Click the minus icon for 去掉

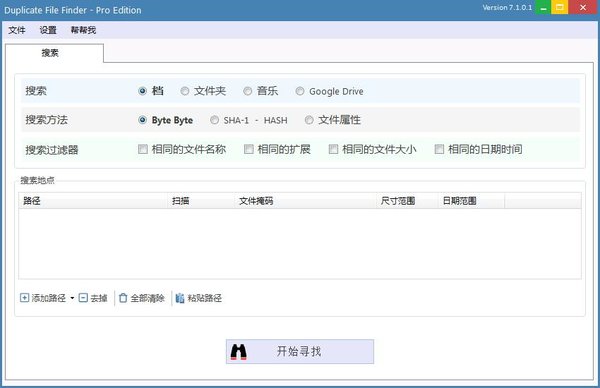83,298
